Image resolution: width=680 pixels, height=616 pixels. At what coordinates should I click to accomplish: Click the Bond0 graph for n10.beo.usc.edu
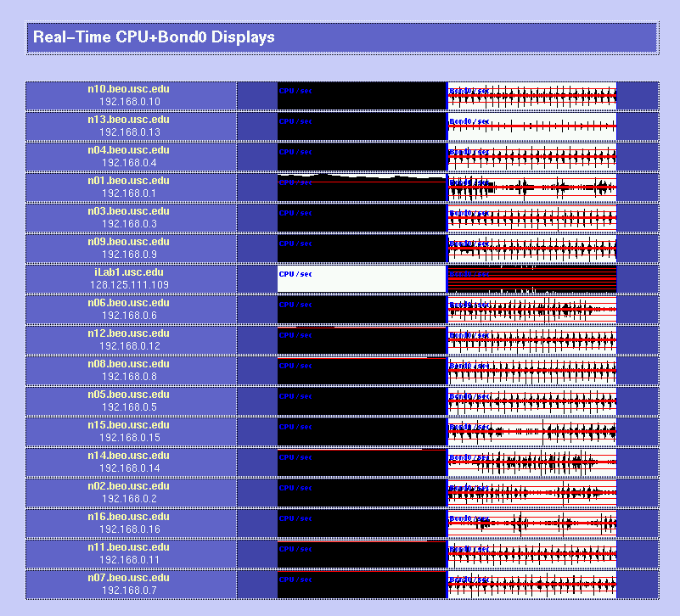click(x=531, y=96)
